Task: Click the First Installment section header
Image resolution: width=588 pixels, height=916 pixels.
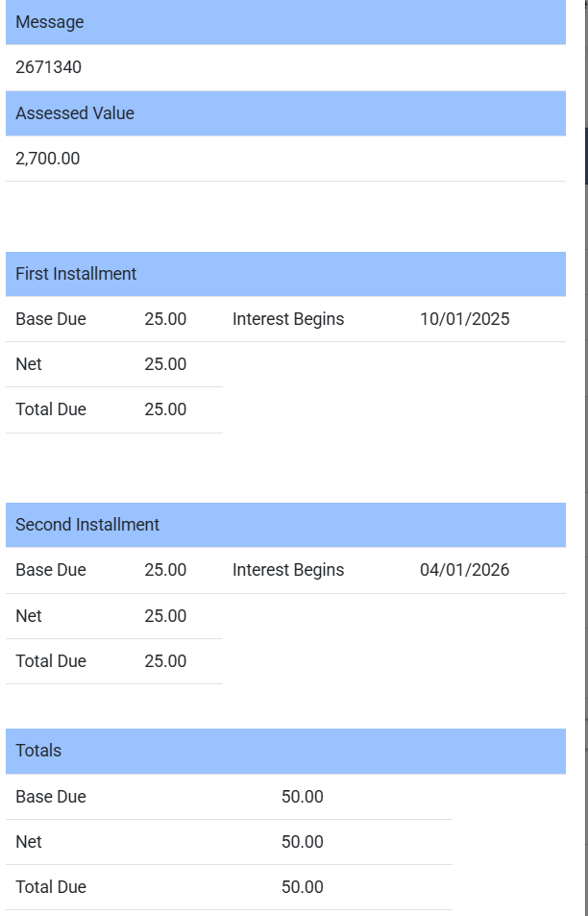Action: pos(76,274)
